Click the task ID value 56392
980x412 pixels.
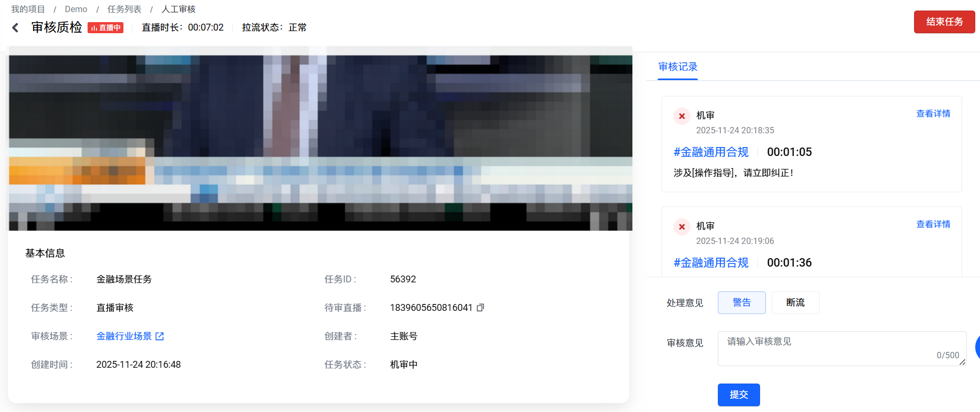[x=403, y=279]
